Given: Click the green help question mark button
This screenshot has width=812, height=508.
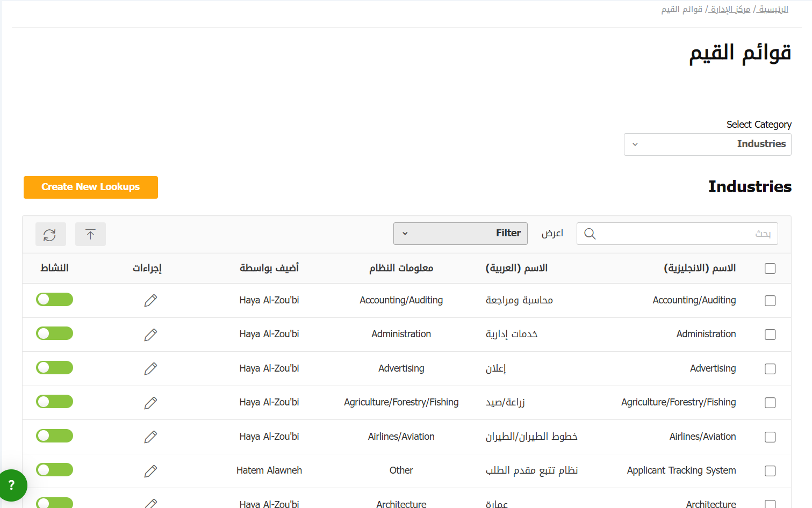Looking at the screenshot, I should pyautogui.click(x=12, y=485).
